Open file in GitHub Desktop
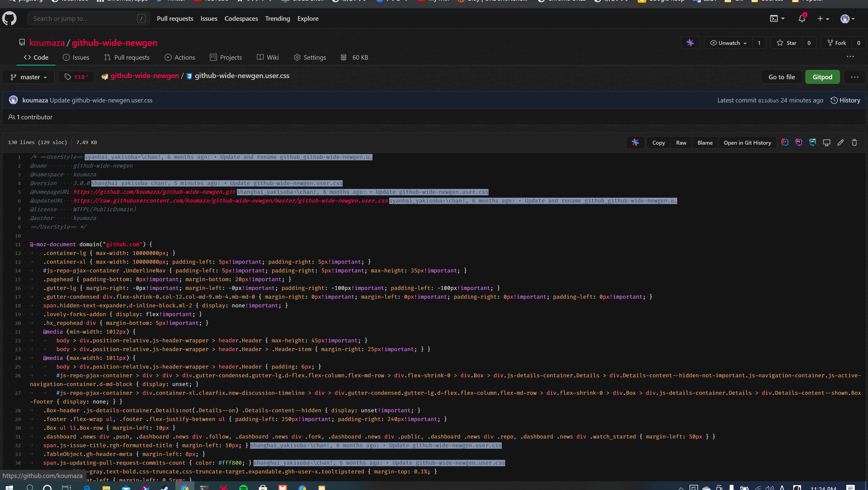This screenshot has width=868, height=490. pyautogui.click(x=826, y=143)
